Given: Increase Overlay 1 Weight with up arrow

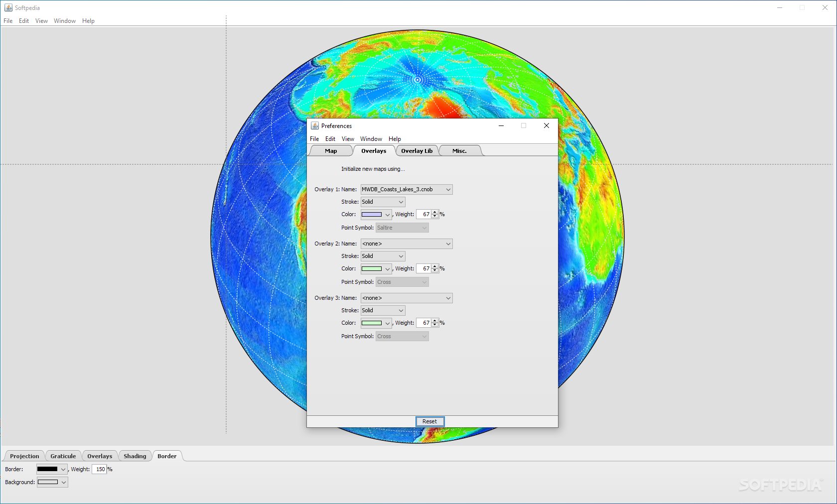Looking at the screenshot, I should click(435, 212).
